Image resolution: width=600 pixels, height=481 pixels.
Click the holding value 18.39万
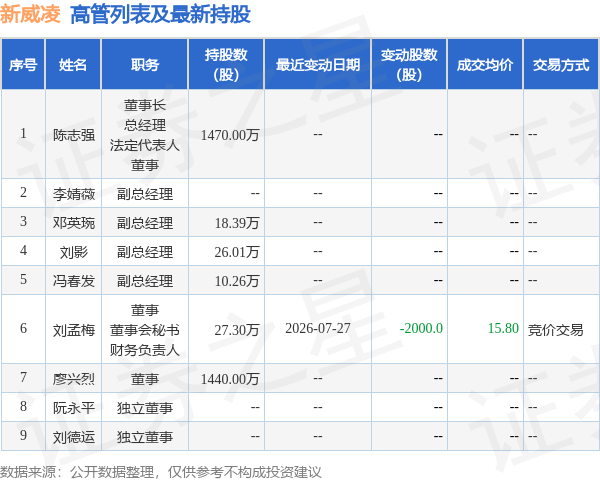click(237, 223)
